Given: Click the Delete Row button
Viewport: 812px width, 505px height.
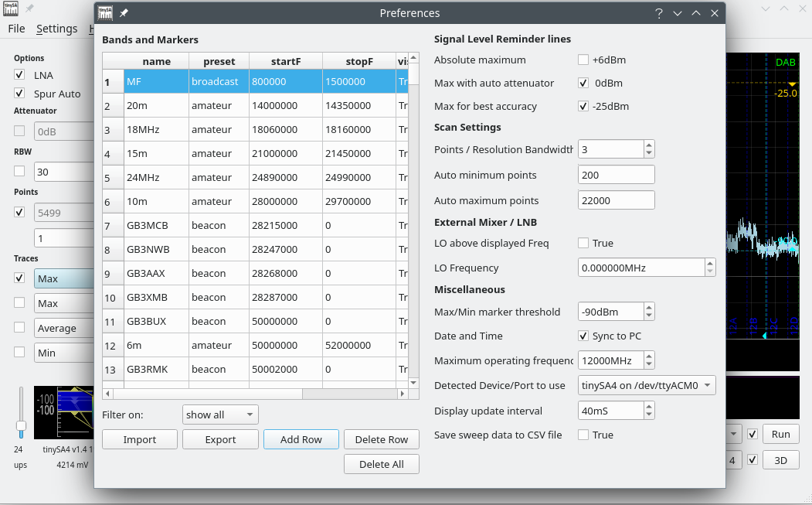Looking at the screenshot, I should 382,440.
